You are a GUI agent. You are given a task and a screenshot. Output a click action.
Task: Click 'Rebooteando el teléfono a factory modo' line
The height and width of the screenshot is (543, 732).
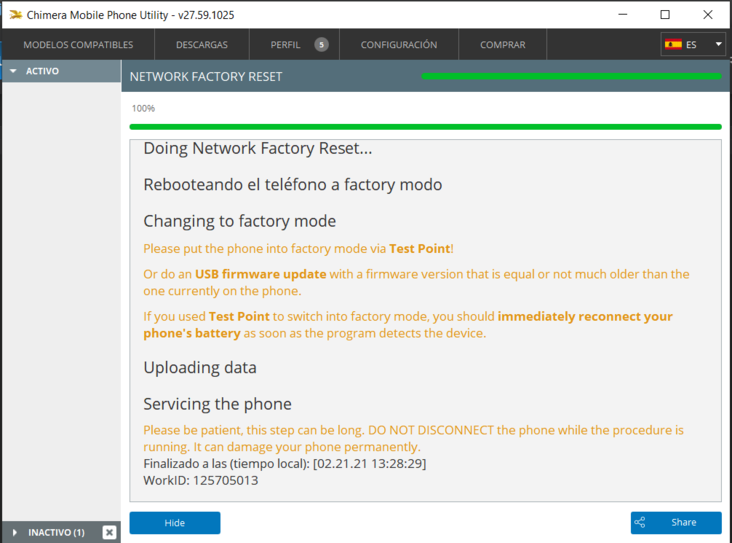[x=293, y=184]
